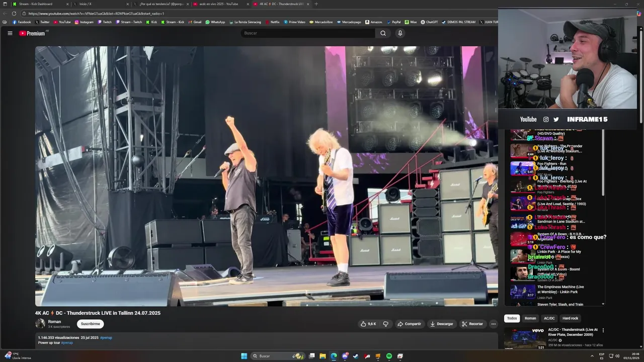Open AC/DC Thunderstruck River Plate thumbnail
Screen dimensions: 644x362
(x=525, y=338)
